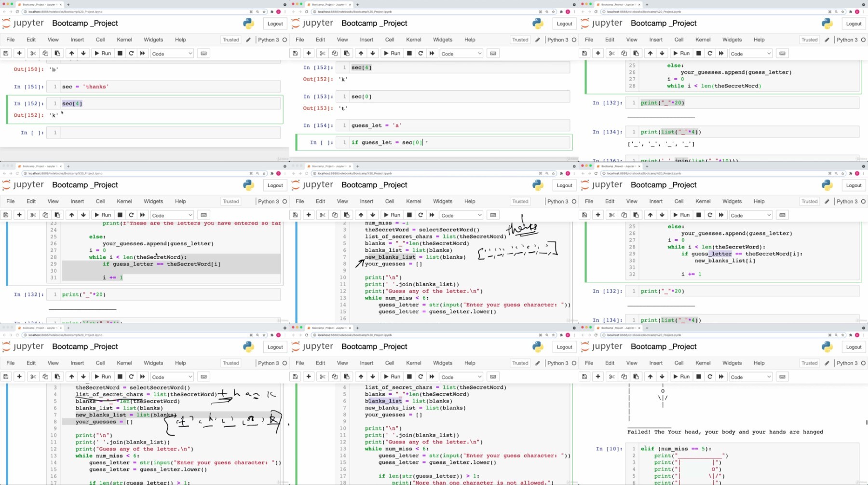Toggle Trusted notebook indicator in top-middle notebook

click(520, 40)
